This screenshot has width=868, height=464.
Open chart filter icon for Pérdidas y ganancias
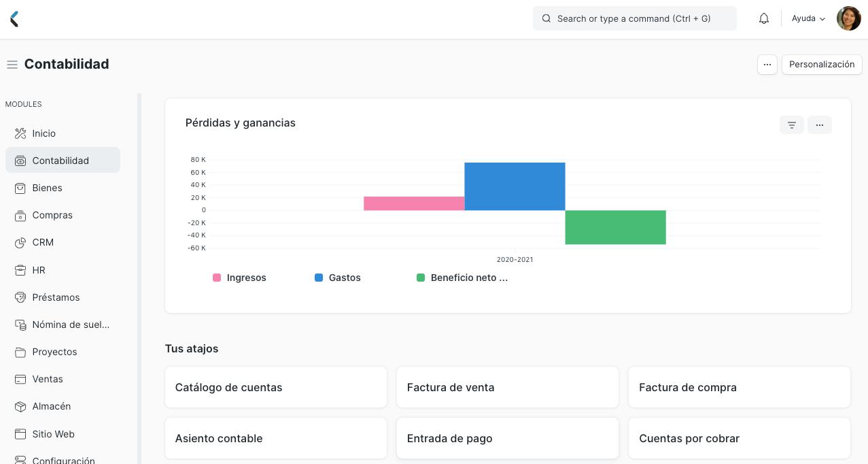[792, 125]
